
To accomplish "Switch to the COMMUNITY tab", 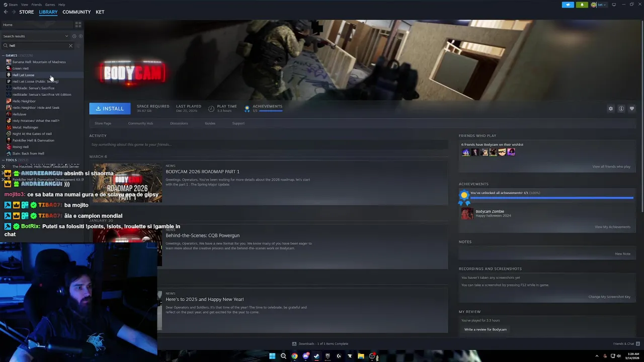I will [76, 12].
